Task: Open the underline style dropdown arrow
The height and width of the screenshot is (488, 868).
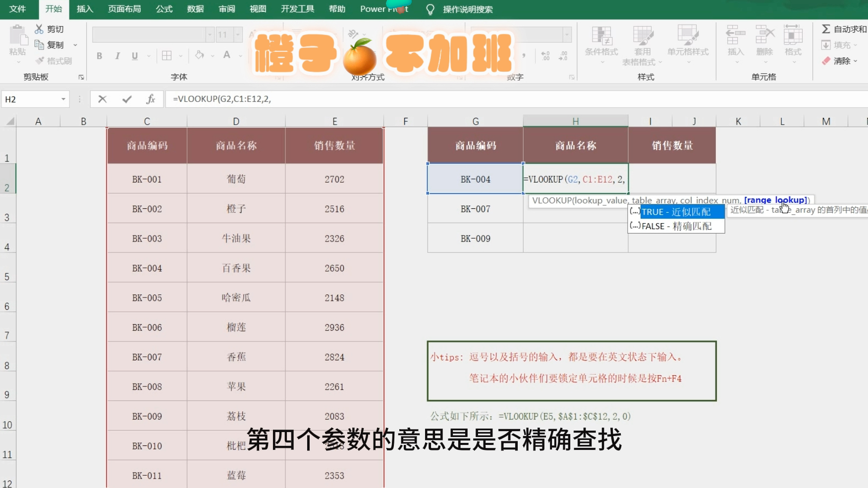Action: [148, 56]
